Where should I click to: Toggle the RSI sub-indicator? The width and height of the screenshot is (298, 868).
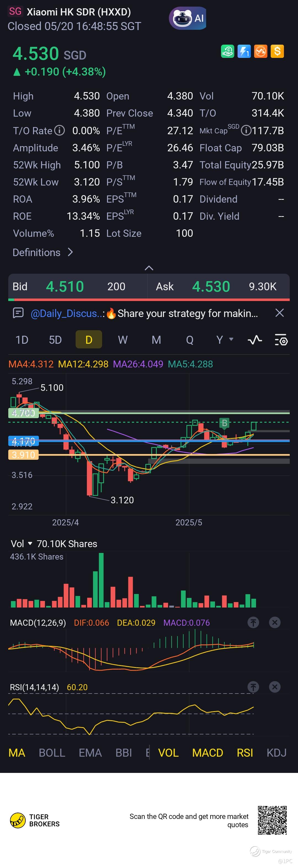pyautogui.click(x=245, y=753)
